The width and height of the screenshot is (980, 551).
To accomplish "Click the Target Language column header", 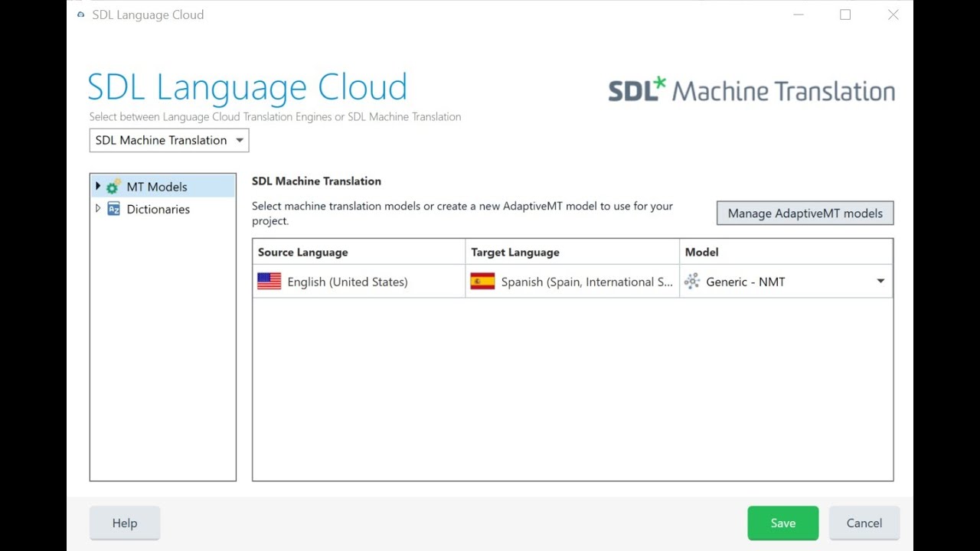I will tap(572, 252).
